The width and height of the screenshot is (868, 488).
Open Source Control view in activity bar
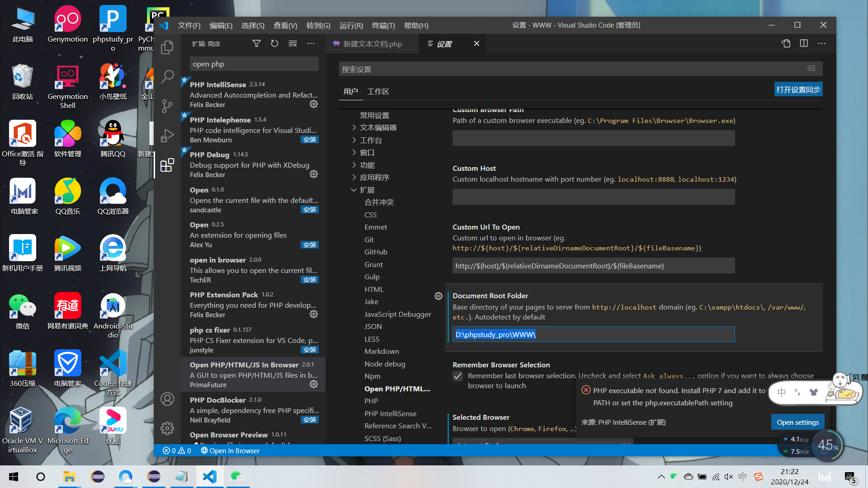pos(167,106)
